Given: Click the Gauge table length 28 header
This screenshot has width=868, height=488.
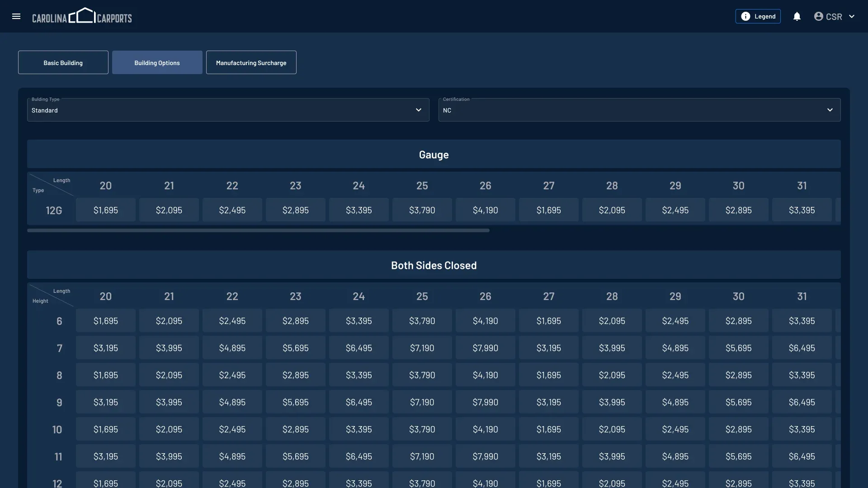Looking at the screenshot, I should click(x=612, y=185).
